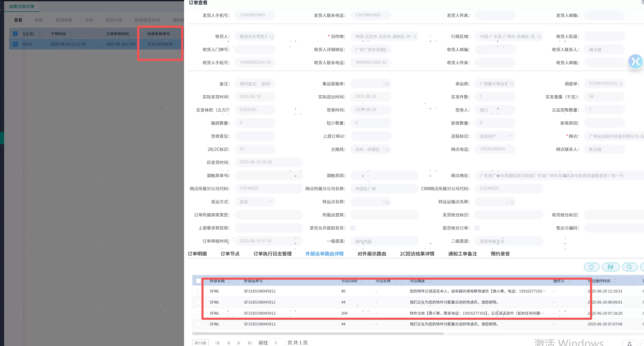
Task: Check the first SFWL route row checkbox
Action: tap(198, 291)
